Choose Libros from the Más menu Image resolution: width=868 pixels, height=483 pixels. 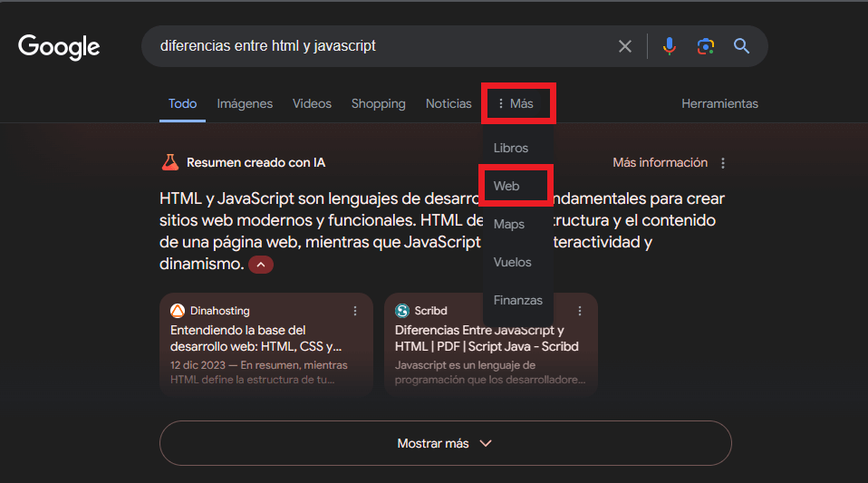click(x=511, y=148)
